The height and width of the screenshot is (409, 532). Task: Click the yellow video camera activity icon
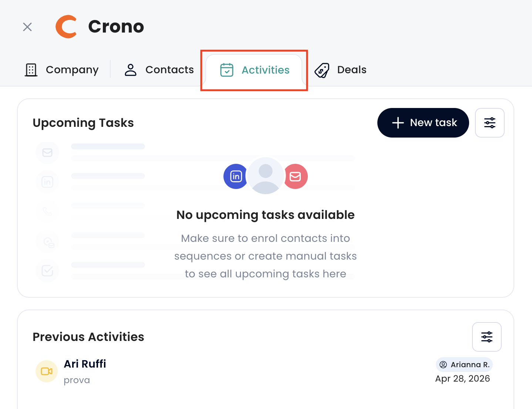tap(47, 371)
